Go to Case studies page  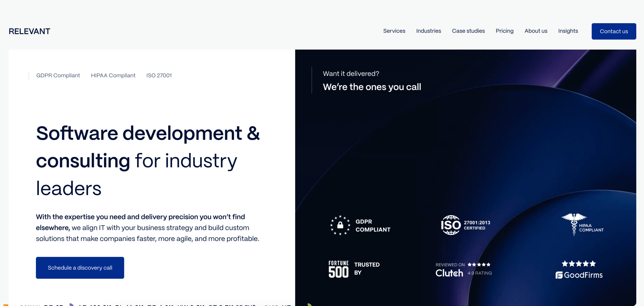pyautogui.click(x=468, y=31)
